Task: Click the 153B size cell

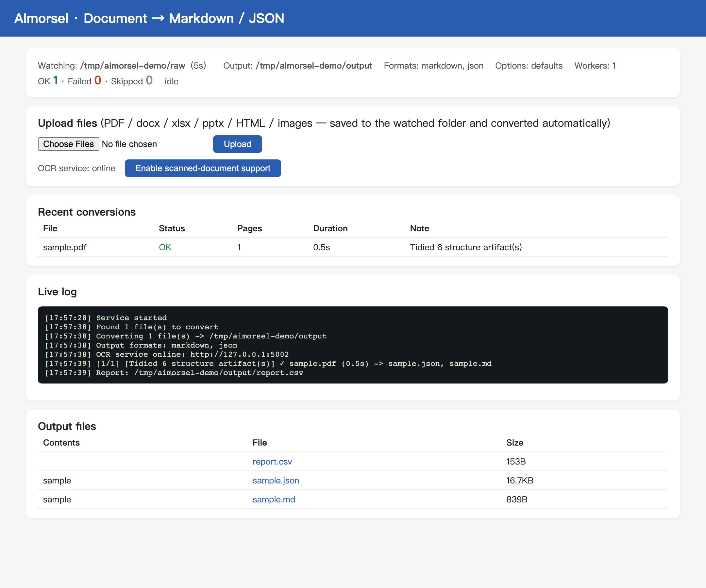Action: (x=516, y=462)
